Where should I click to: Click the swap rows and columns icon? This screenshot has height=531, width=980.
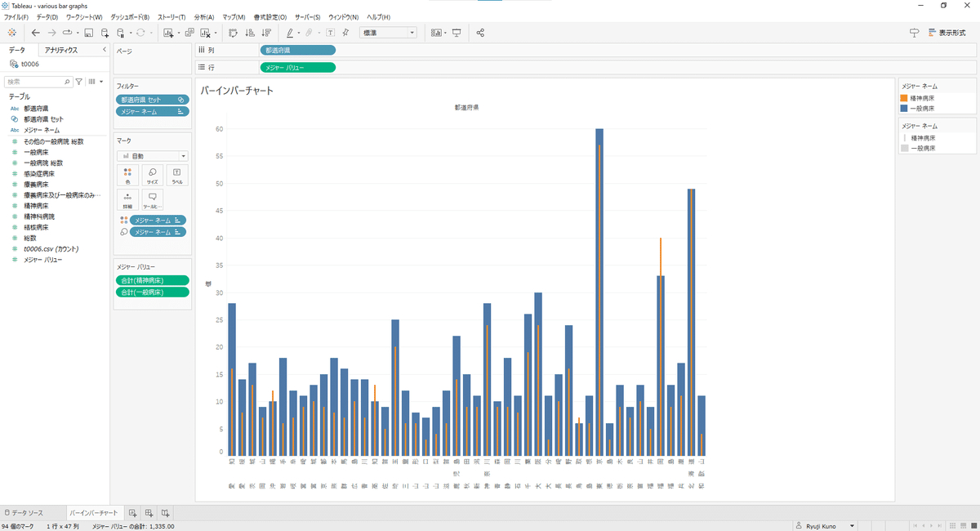click(233, 33)
